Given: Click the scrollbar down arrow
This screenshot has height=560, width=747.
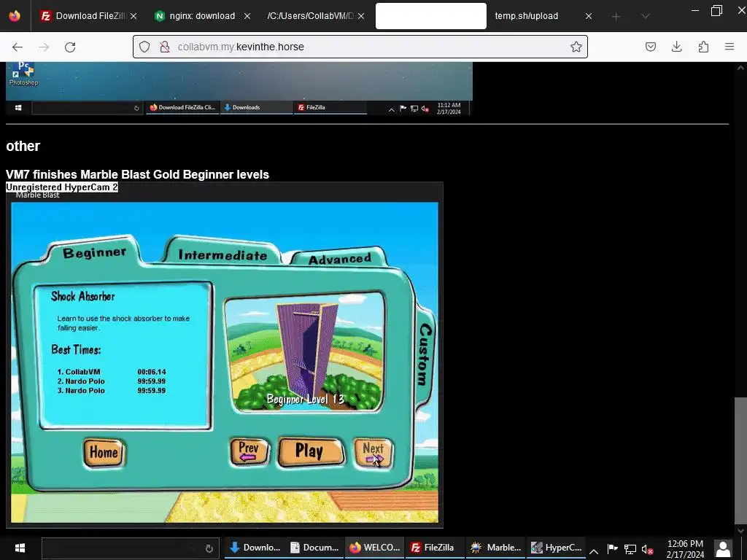Looking at the screenshot, I should point(740,531).
